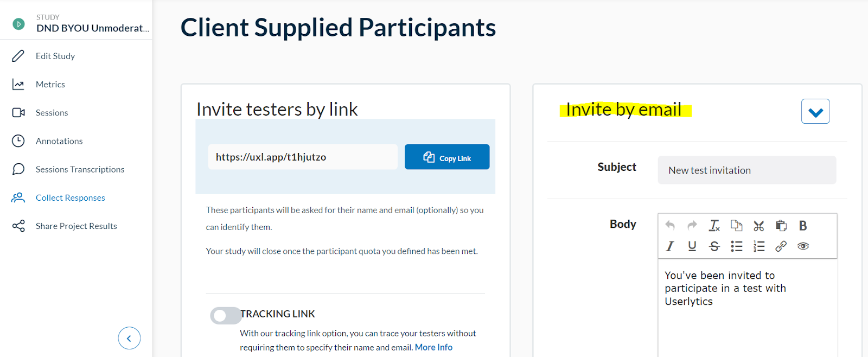Switch to the Edit Study section
868x357 pixels.
[x=55, y=55]
